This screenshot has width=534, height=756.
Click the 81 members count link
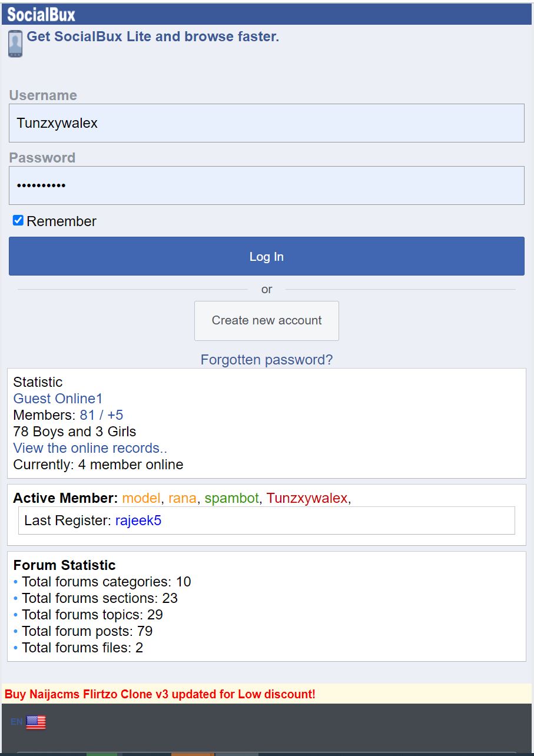coord(87,415)
